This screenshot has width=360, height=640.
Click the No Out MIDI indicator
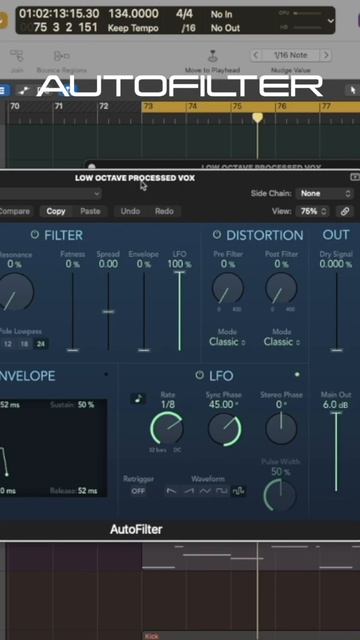pyautogui.click(x=225, y=28)
